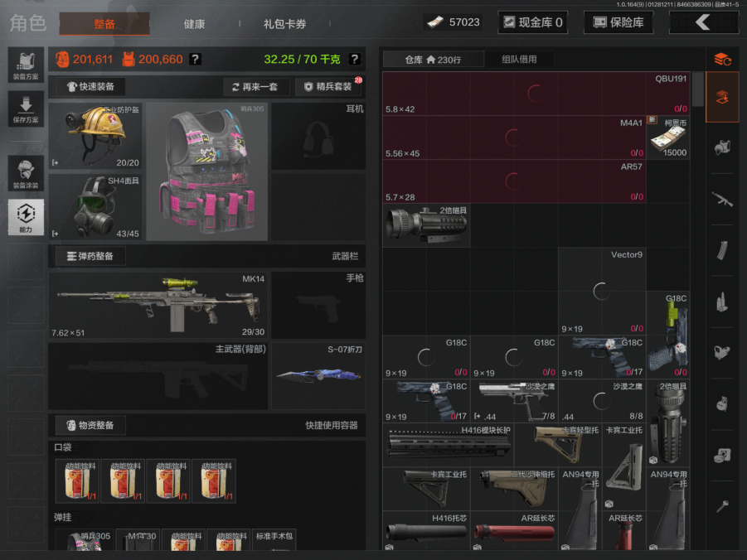The image size is (747, 560).
Task: Click the help question mark beside weight
Action: 355,59
